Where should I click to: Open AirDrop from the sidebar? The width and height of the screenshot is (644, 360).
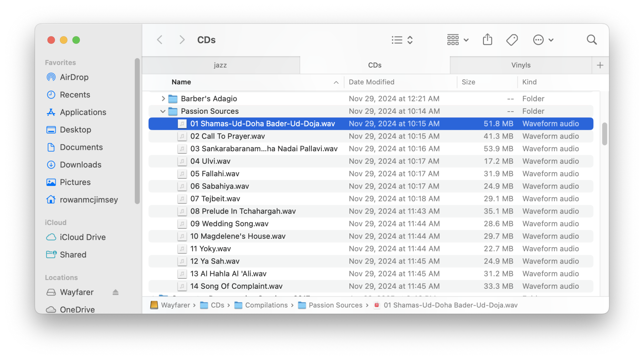74,77
